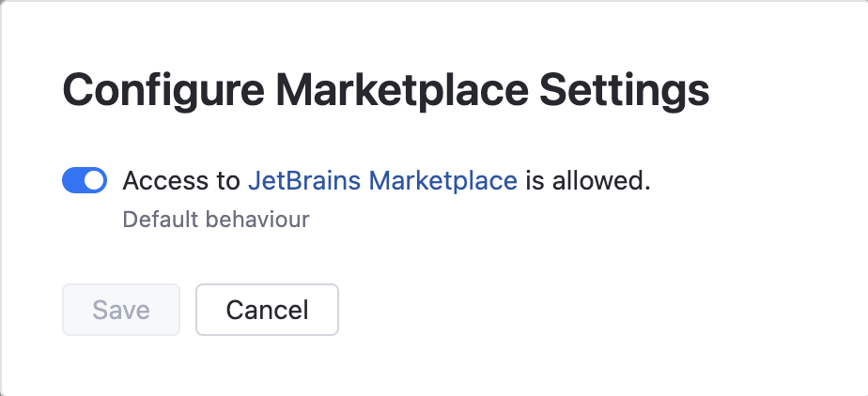Click the word 'JetBrains' in the link
This screenshot has width=868, height=396.
(305, 180)
